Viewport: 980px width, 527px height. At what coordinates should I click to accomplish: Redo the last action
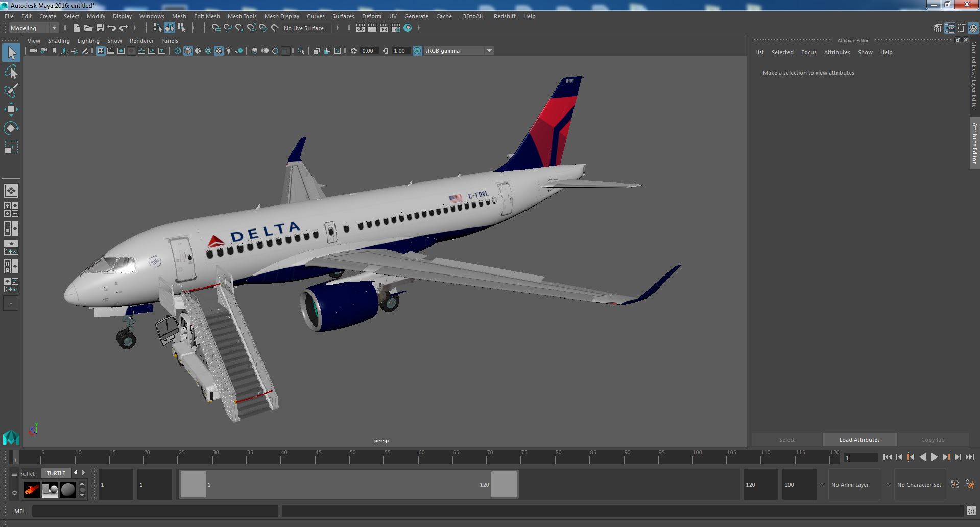click(x=124, y=28)
